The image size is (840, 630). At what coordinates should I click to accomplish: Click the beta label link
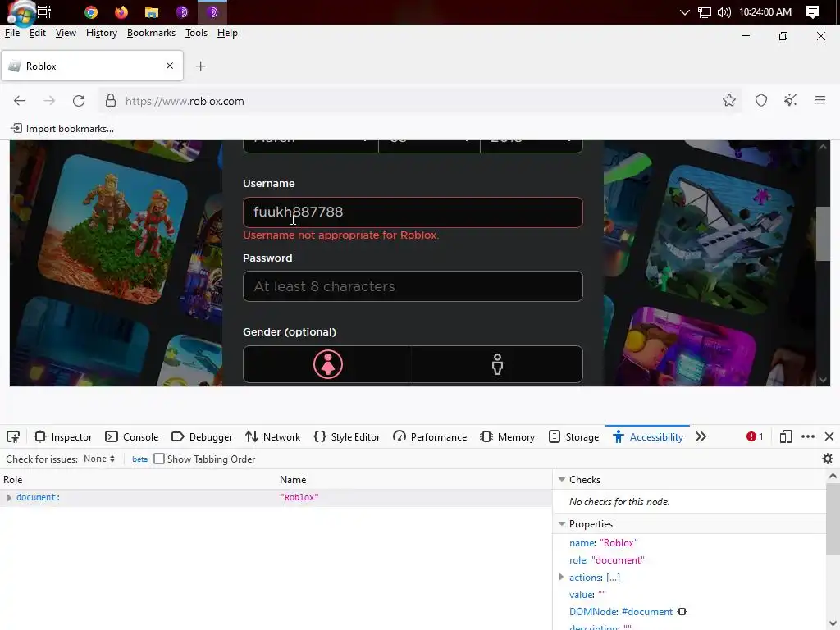tap(139, 459)
